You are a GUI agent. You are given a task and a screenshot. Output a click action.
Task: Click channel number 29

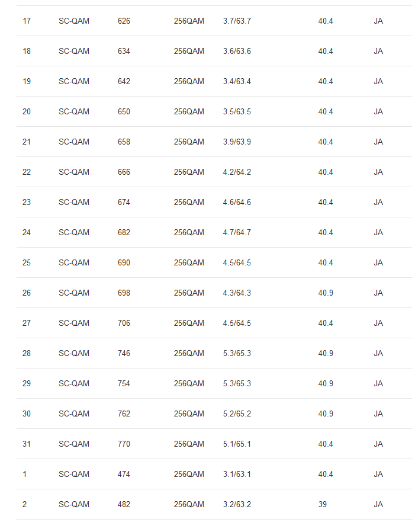pos(27,383)
